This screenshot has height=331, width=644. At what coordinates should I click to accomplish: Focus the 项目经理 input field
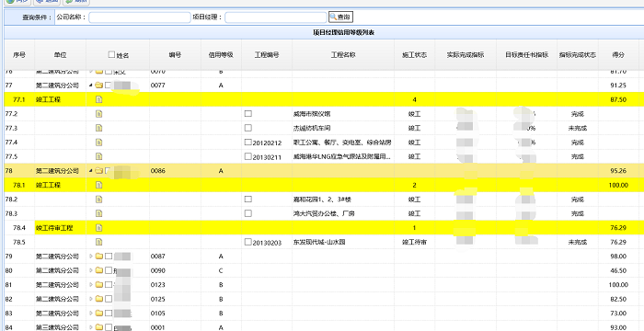[276, 17]
